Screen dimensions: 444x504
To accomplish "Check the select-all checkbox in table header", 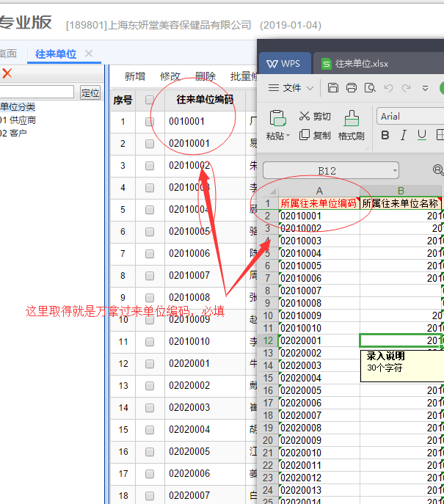I will (x=150, y=100).
